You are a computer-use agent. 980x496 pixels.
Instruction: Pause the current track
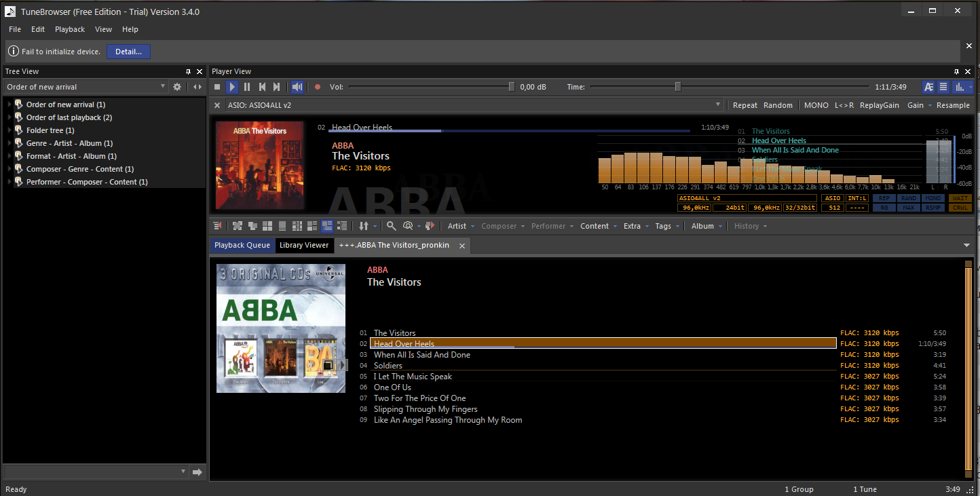[x=247, y=87]
